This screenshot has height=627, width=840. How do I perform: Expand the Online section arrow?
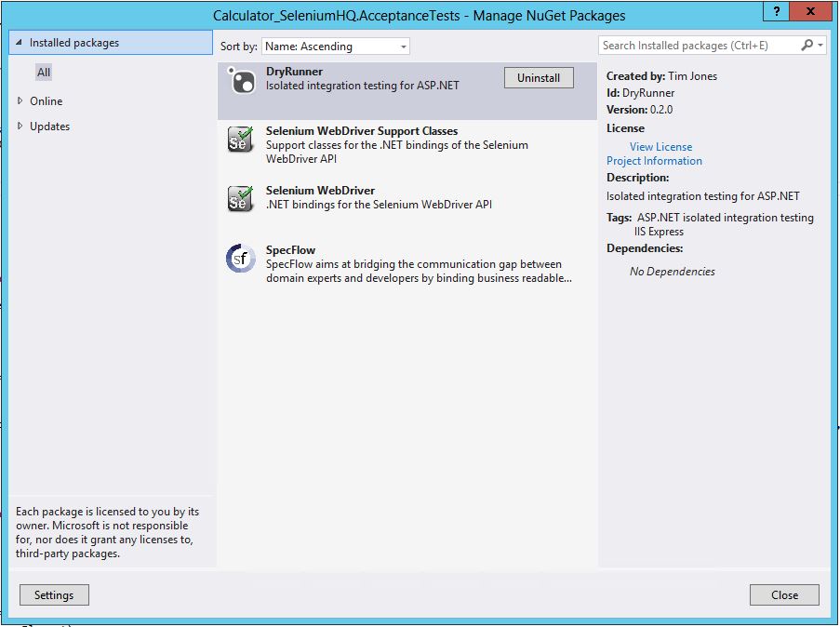pos(20,100)
